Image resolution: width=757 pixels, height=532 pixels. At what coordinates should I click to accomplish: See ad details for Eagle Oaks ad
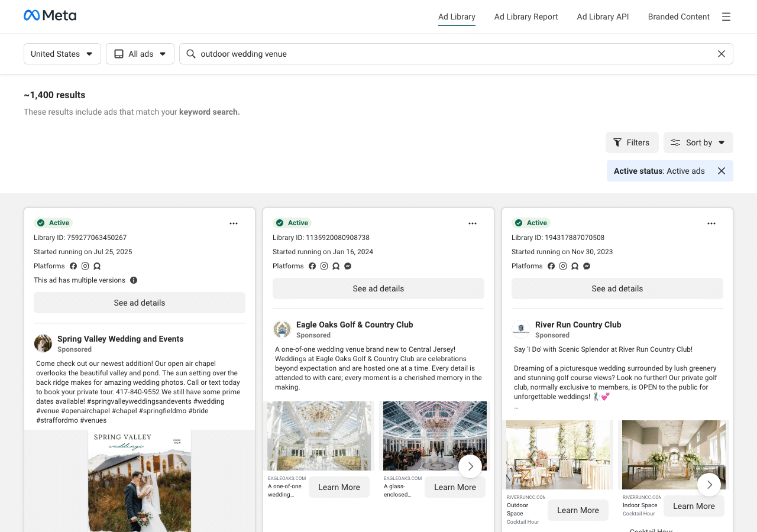378,288
